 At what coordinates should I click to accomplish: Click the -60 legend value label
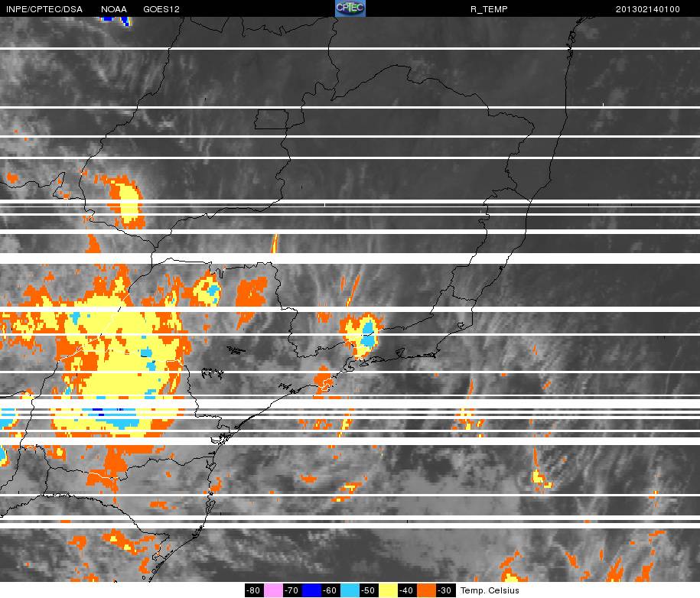[x=330, y=590]
